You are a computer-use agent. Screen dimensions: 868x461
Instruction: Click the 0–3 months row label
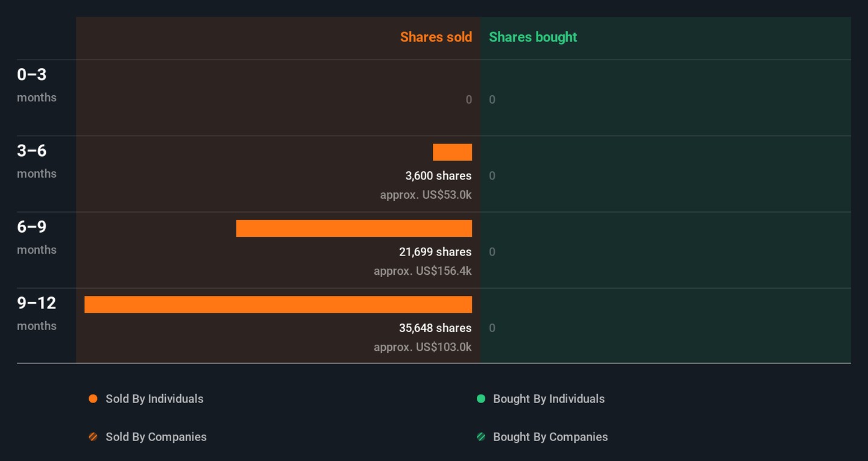click(37, 84)
